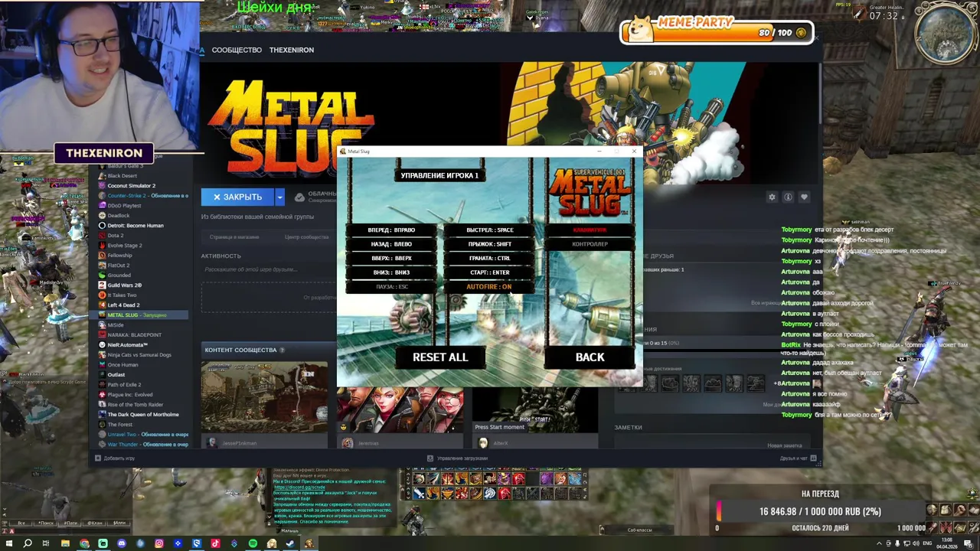Switch to Metal Slug taskbar icon
980x551 pixels.
click(309, 543)
